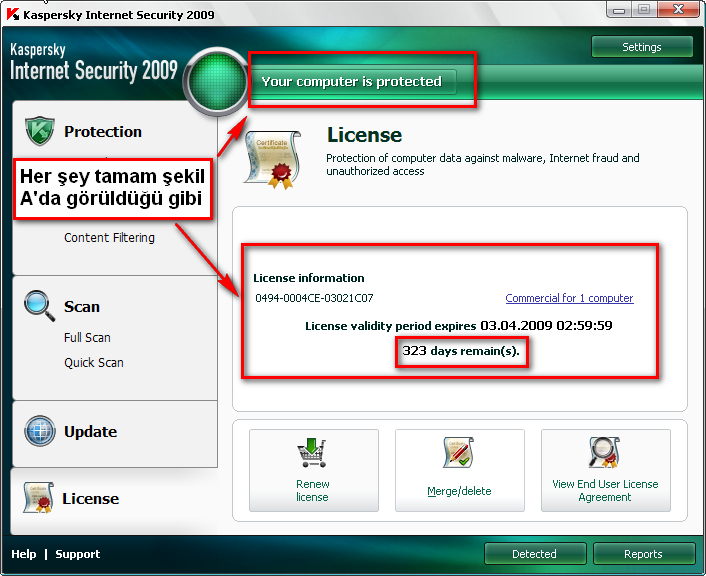Viewport: 706px width, 576px height.
Task: Open the Update section
Action: coord(91,431)
